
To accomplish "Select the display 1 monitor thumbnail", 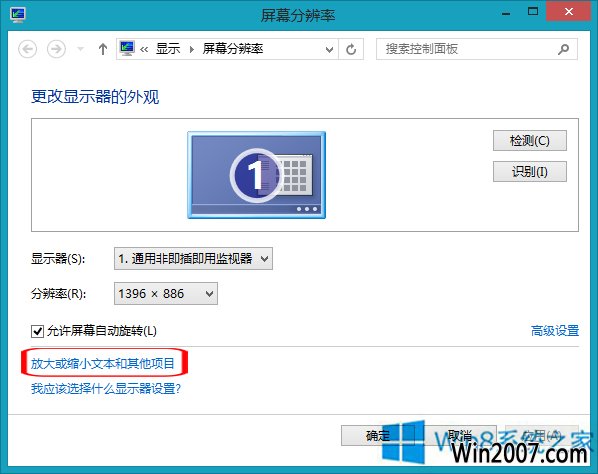I will click(x=256, y=175).
